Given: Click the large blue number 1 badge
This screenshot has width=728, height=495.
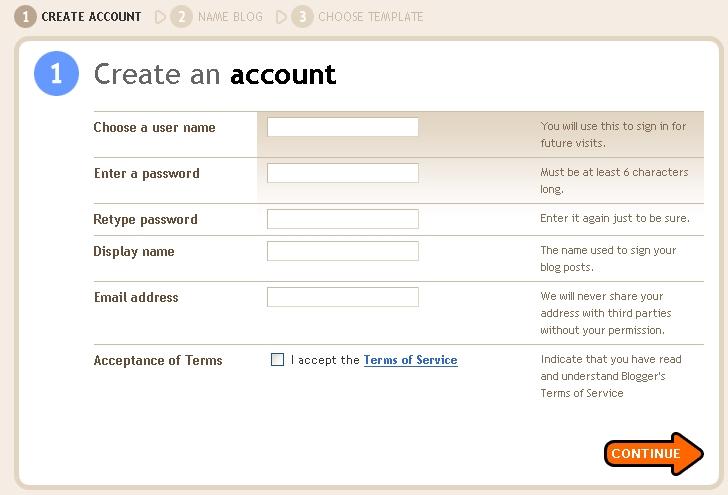Looking at the screenshot, I should point(56,73).
